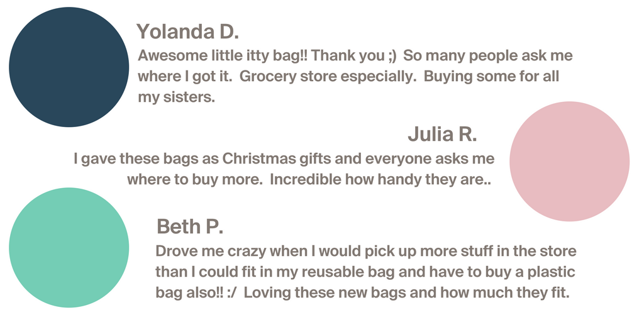
Task: Select the Yolanda D. reviewer name
Action: (x=187, y=31)
